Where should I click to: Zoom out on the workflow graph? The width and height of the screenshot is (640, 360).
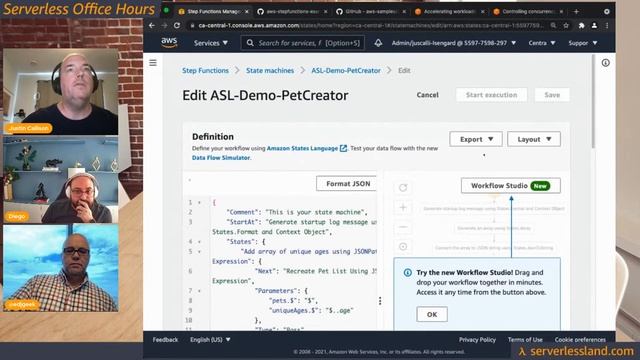coord(403,227)
